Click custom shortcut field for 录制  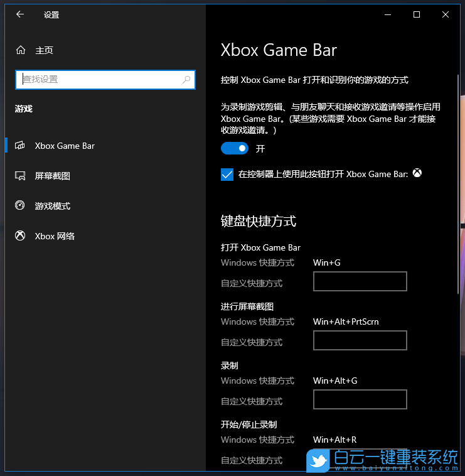pos(360,399)
